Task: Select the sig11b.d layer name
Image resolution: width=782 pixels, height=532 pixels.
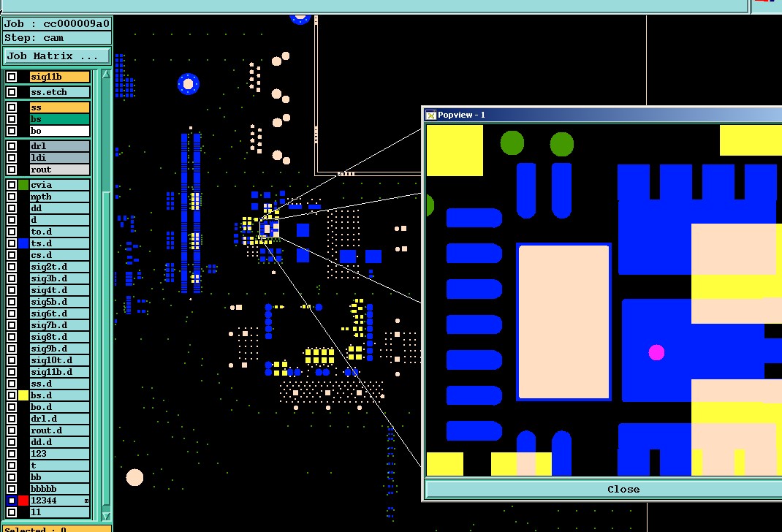Action: coord(60,372)
